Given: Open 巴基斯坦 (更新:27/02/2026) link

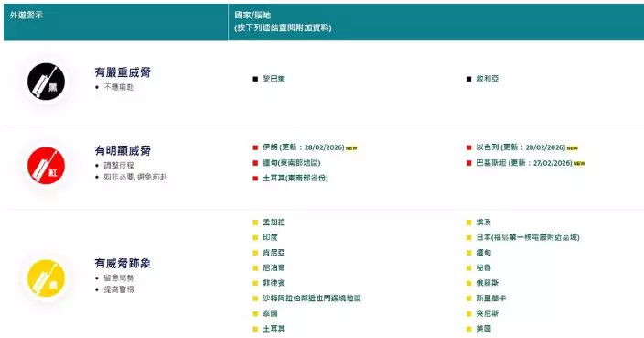Looking at the screenshot, I should [x=524, y=163].
